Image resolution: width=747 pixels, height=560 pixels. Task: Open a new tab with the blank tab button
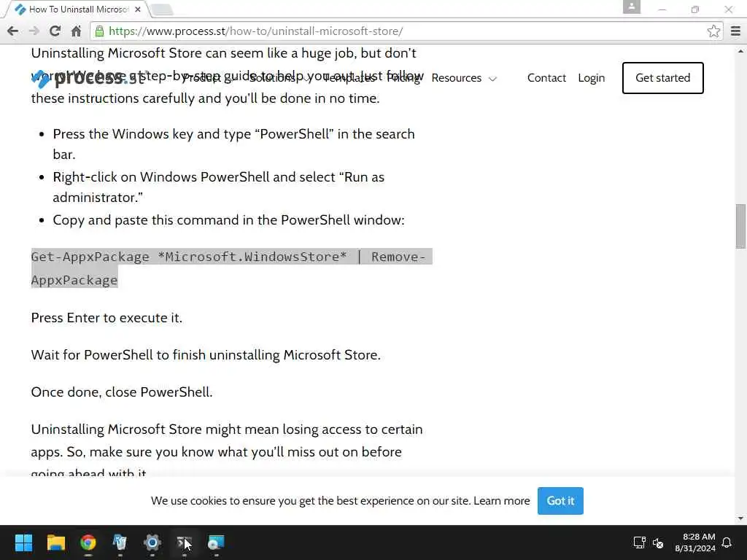pyautogui.click(x=162, y=9)
